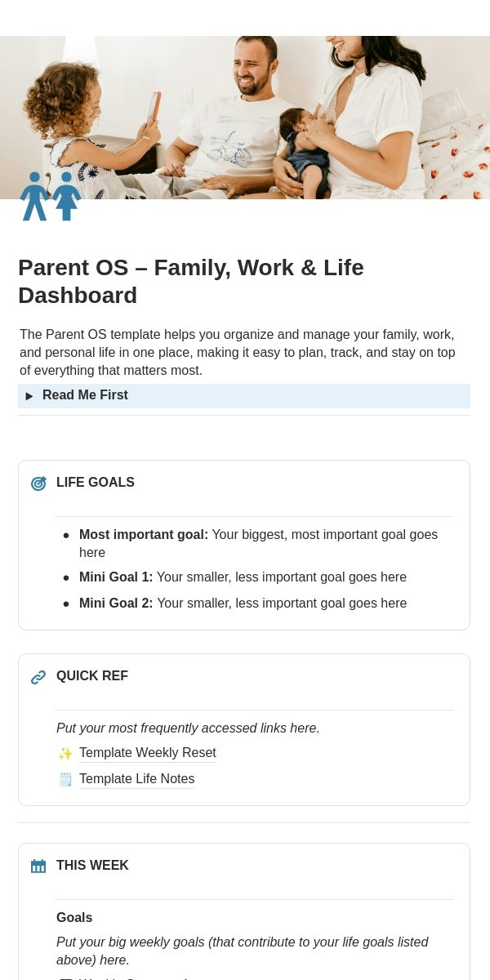Viewport: 490px width, 980px height.
Task: Click the Parent OS dashboard page title
Action: pos(191,281)
